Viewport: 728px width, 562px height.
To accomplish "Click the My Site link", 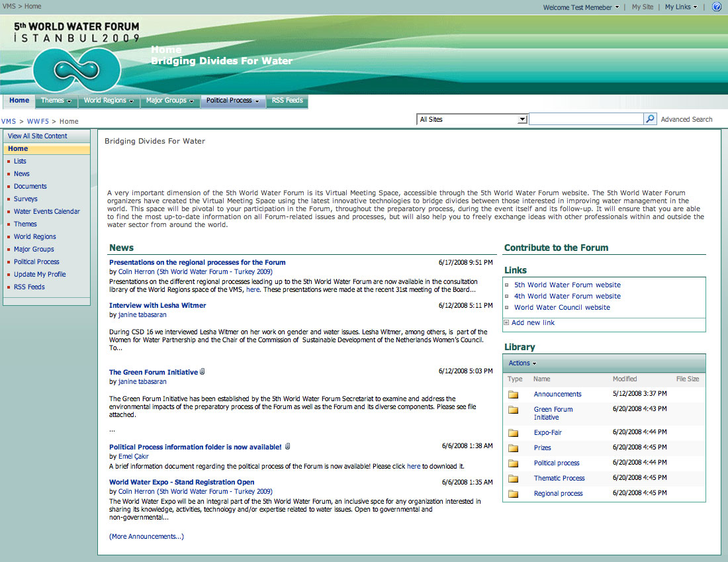I will click(x=643, y=7).
